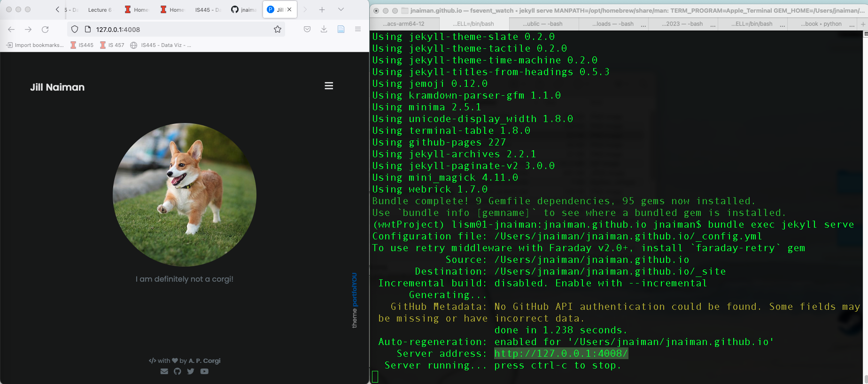Open tracking protection shield in address bar
This screenshot has width=868, height=384.
75,29
